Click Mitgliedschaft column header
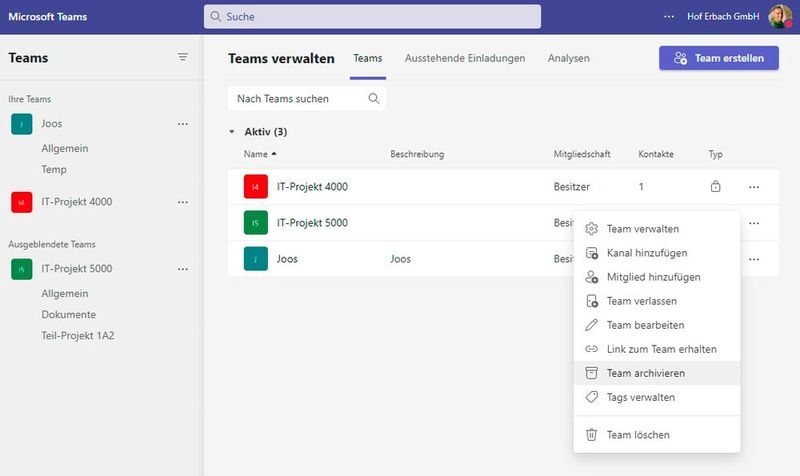800x476 pixels. pyautogui.click(x=582, y=154)
